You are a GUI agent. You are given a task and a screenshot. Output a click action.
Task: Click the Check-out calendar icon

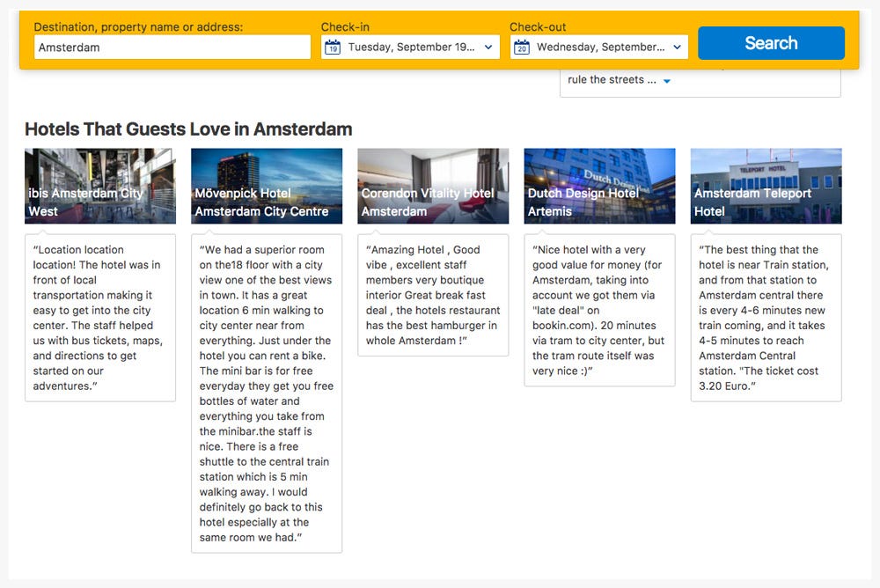tap(522, 48)
